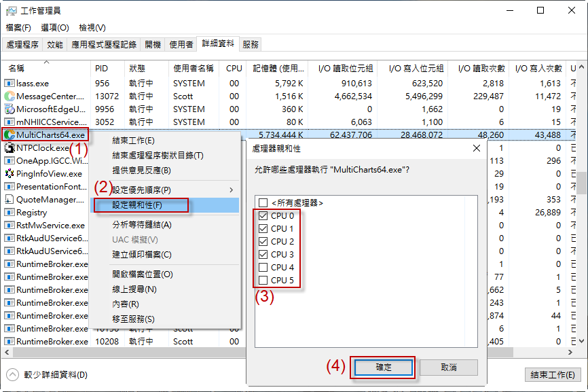Sort by the 名稱 column header
This screenshot has height=392, width=588.
click(x=46, y=68)
